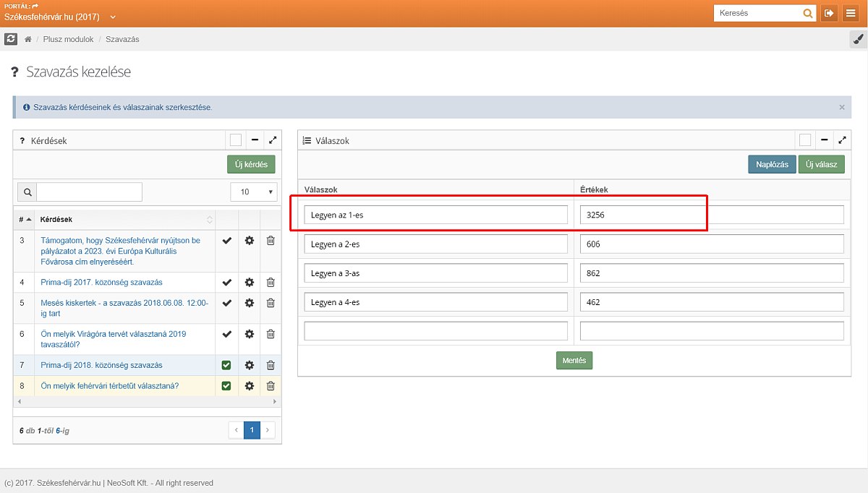Navigate to Plusz modulok in the breadcrumb

[68, 40]
